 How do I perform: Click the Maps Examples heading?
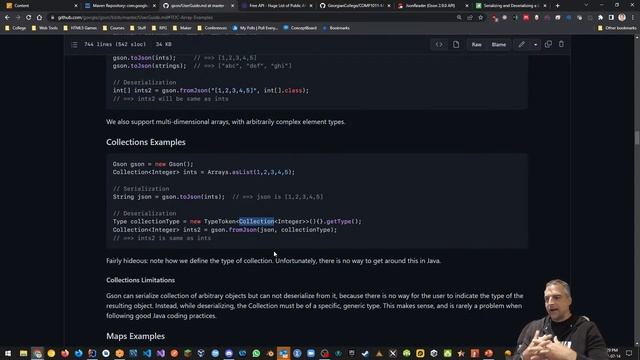(x=136, y=336)
